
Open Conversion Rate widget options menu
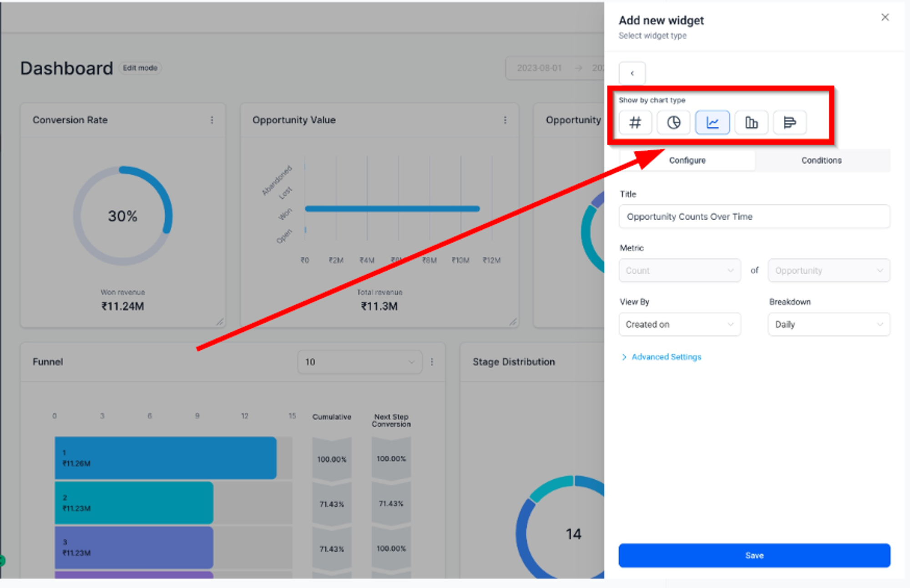point(212,120)
